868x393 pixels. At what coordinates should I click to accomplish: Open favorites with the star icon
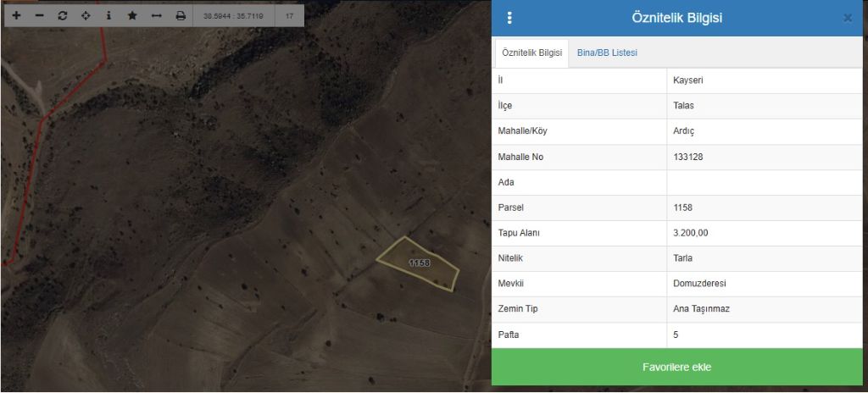(132, 15)
